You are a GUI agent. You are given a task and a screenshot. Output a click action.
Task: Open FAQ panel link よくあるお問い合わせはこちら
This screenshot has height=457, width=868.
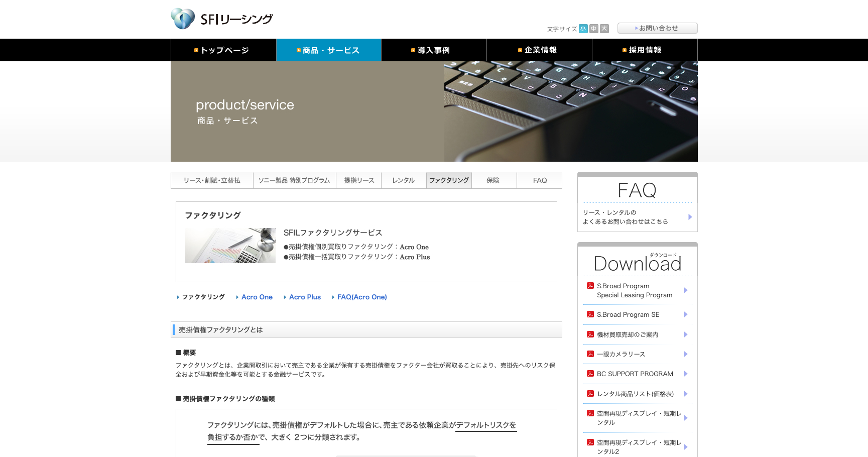(x=625, y=217)
